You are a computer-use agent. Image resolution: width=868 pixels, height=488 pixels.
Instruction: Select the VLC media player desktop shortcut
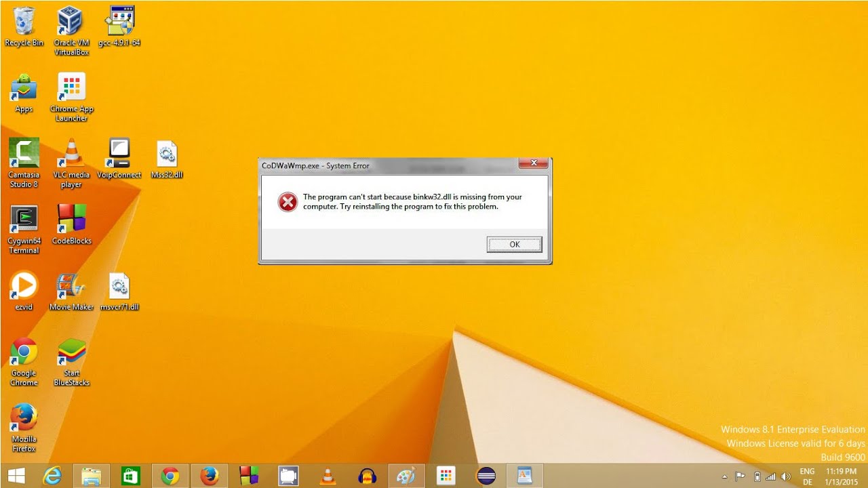tap(71, 163)
